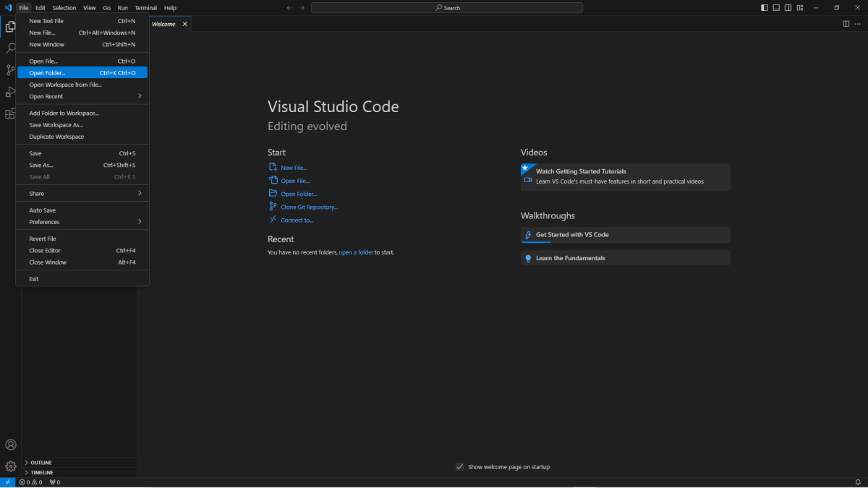Toggle Auto Save in File menu
This screenshot has height=488, width=868.
pyautogui.click(x=82, y=210)
